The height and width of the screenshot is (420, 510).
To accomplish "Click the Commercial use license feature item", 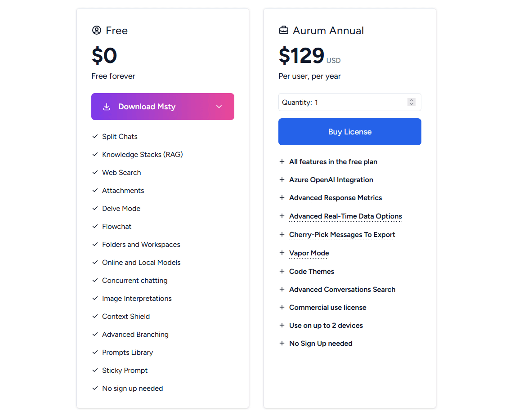I will [x=327, y=308].
